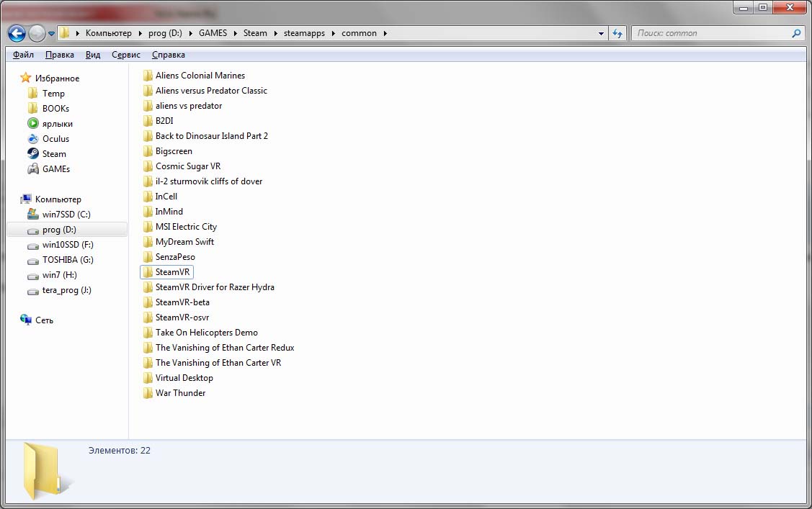Screen dimensions: 812x509
Task: Select The Vanishing of Ethan Carter Redux
Action: (219, 348)
